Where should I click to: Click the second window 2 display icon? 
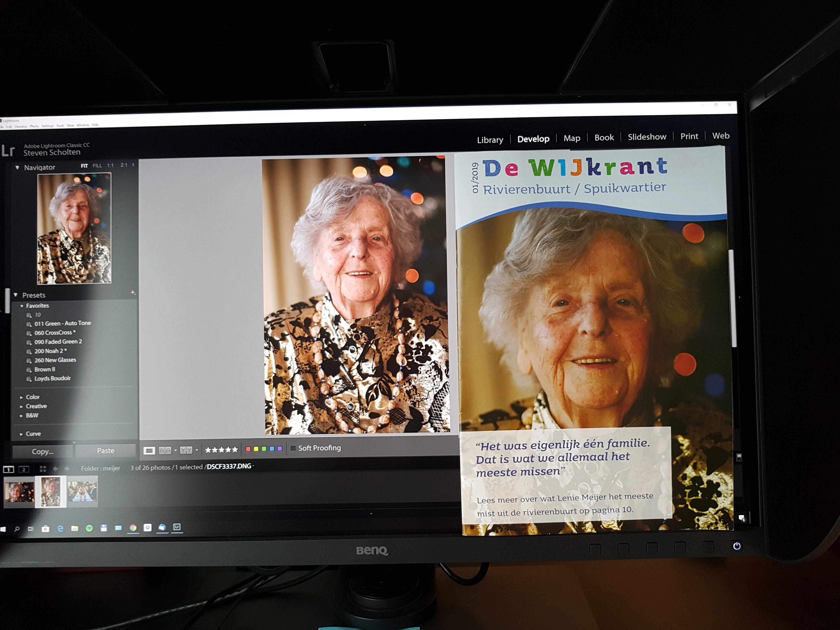(24, 469)
